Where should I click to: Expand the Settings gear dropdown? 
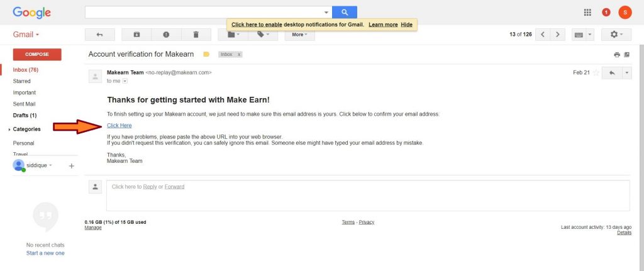[616, 35]
